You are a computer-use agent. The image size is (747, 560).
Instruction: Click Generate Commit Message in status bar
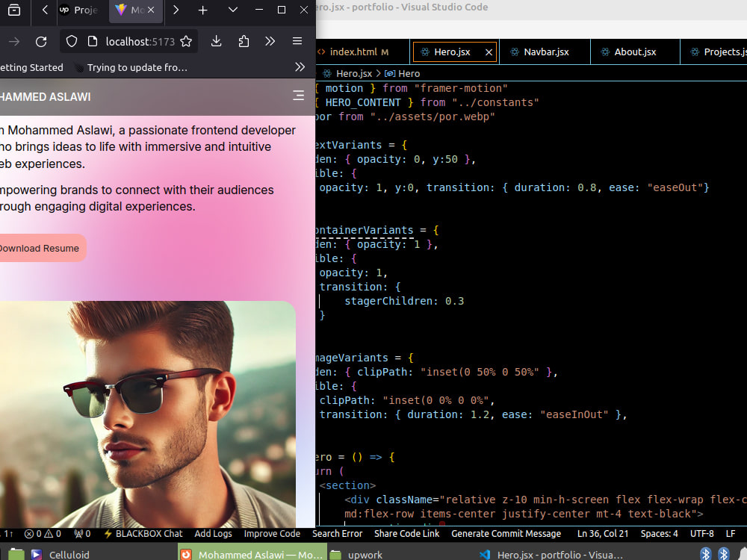point(506,534)
